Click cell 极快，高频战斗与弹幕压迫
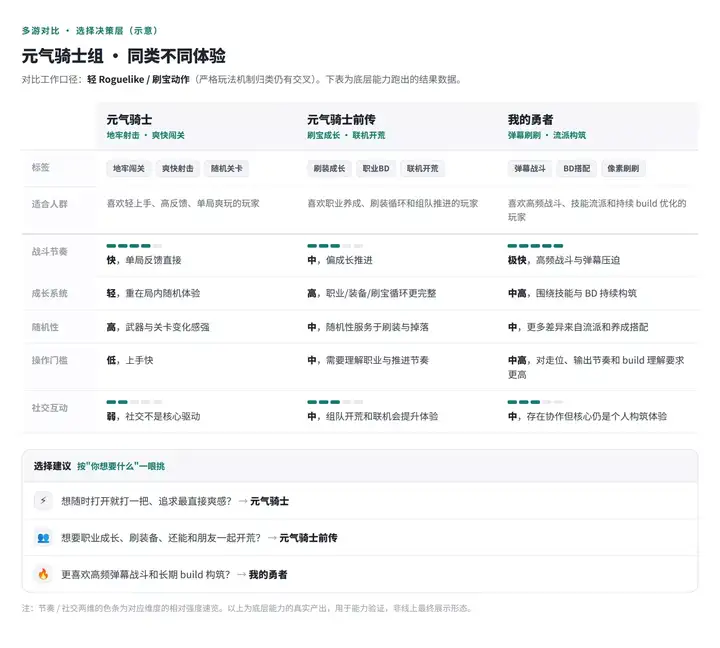 point(564,260)
